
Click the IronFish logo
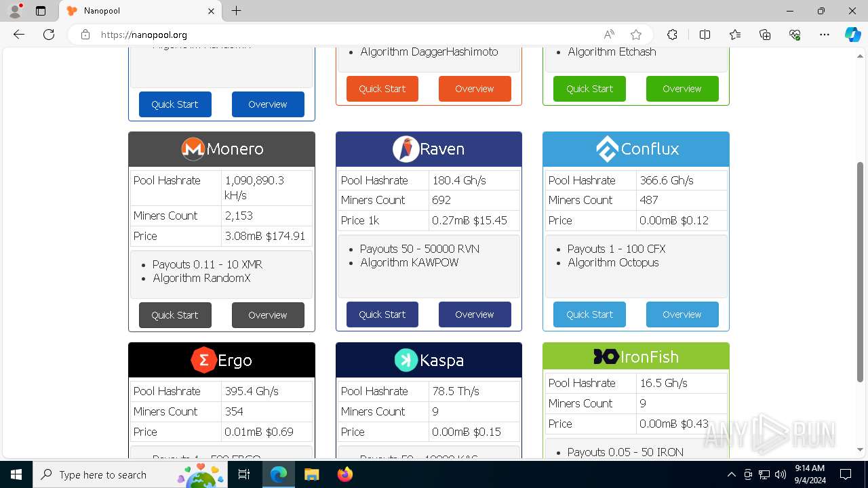[606, 357]
